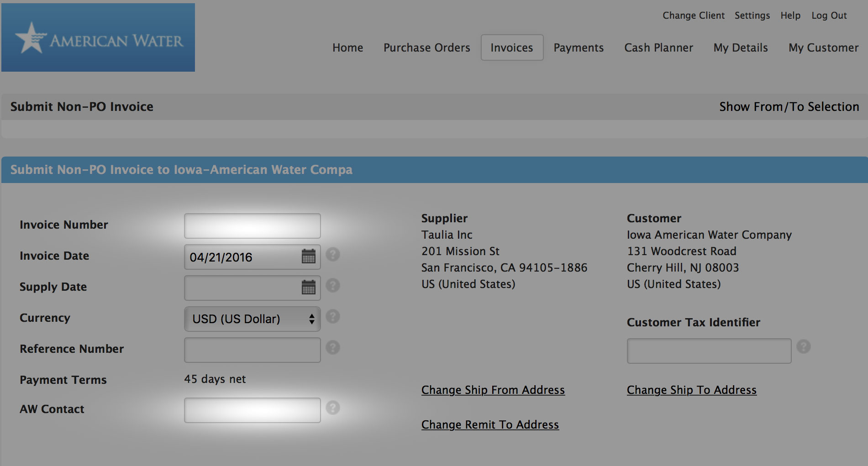Focus the Reference Number input field
868x466 pixels.
coord(253,350)
